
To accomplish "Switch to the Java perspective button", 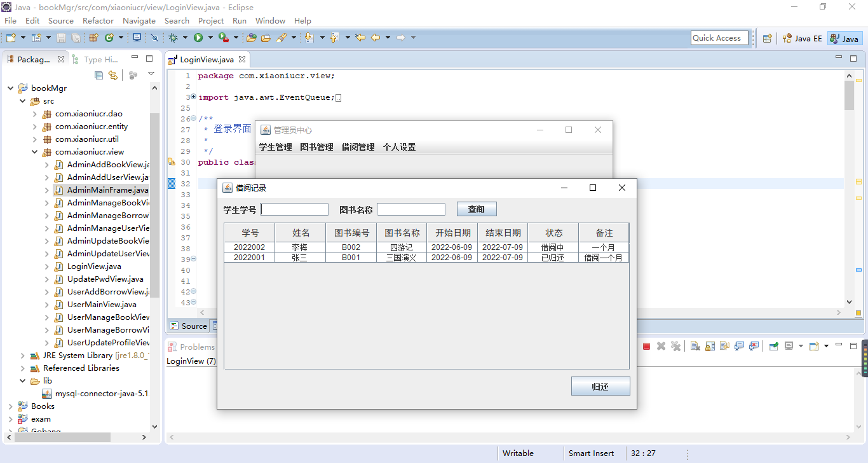I will [845, 38].
